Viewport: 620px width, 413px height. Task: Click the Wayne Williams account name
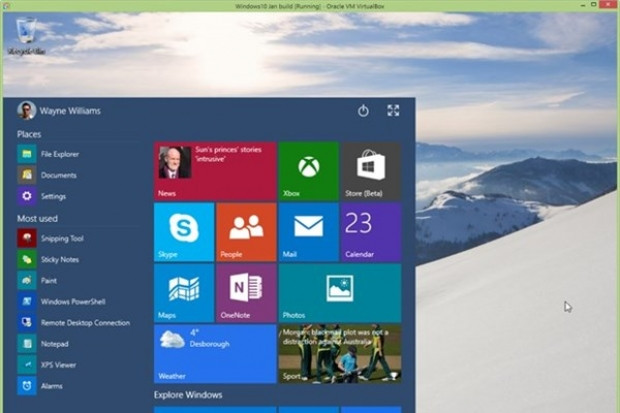[x=70, y=111]
